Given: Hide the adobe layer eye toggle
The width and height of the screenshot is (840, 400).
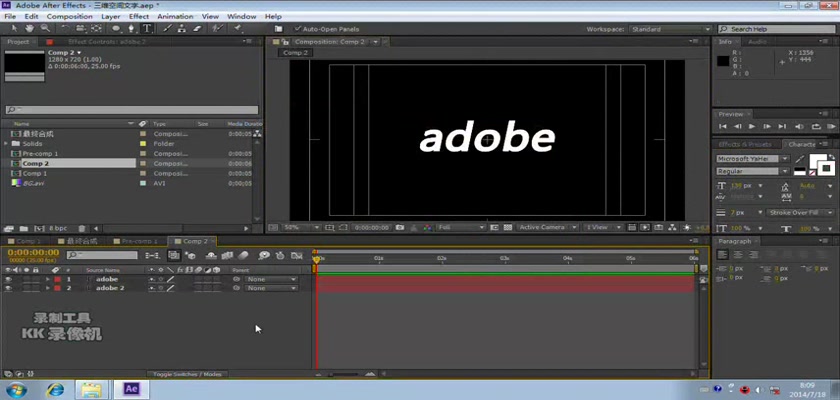Looking at the screenshot, I should pos(8,280).
